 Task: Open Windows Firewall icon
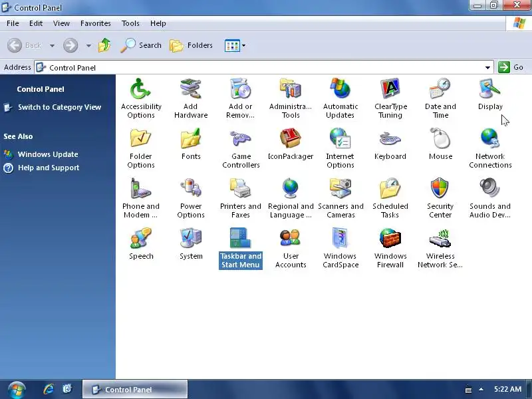click(390, 248)
